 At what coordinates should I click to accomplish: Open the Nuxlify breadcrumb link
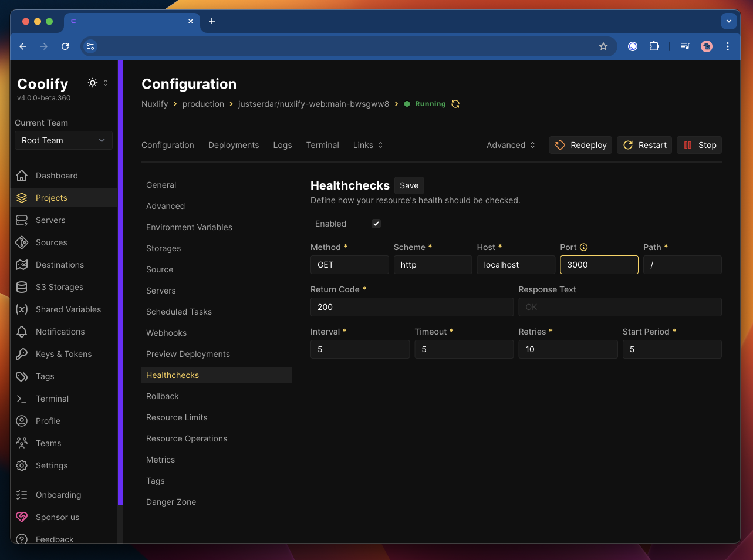pos(155,104)
